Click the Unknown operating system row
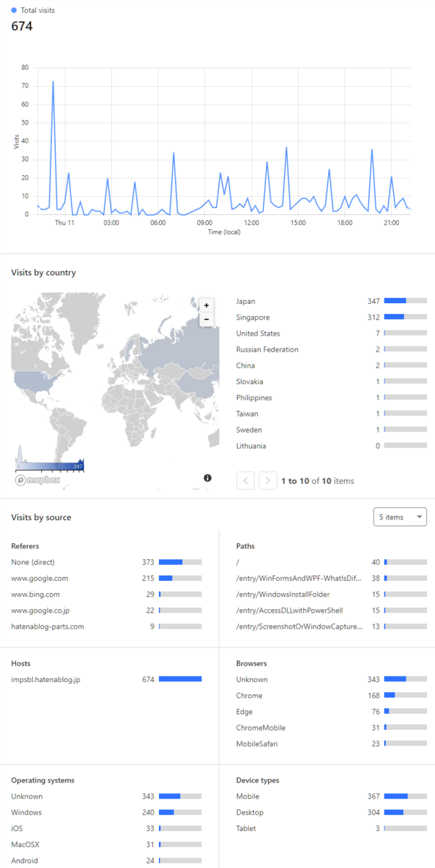This screenshot has height=868, width=435. click(106, 796)
